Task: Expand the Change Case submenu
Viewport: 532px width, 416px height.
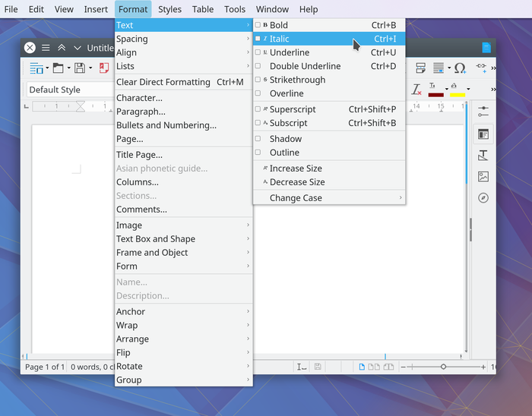Action: pos(328,198)
